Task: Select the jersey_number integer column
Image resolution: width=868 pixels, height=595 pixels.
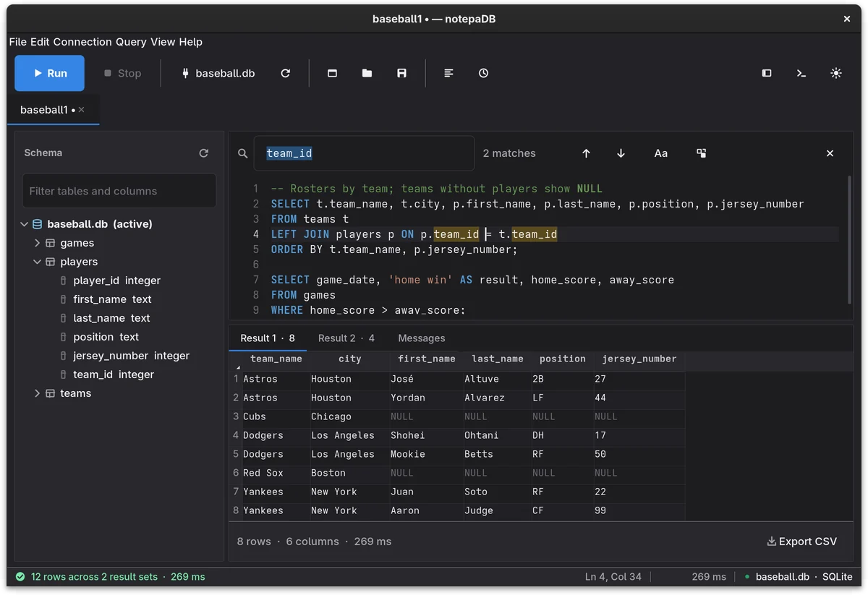Action: coord(131,356)
